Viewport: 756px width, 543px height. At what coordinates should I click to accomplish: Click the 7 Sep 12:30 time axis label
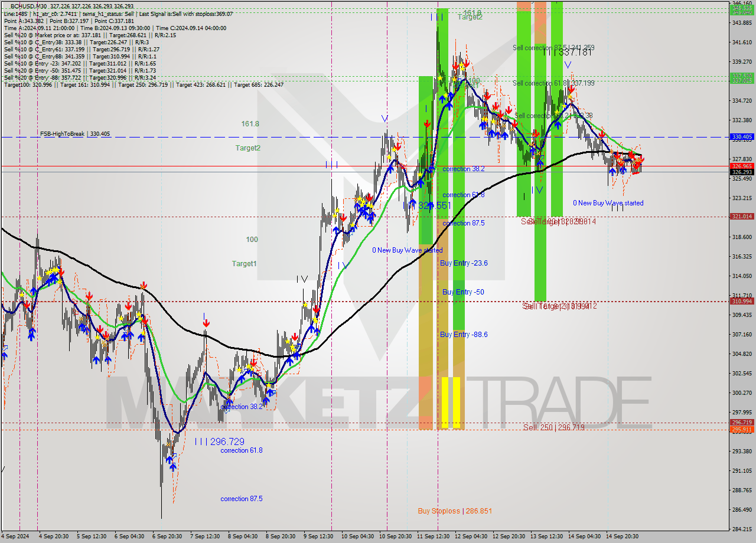204,537
